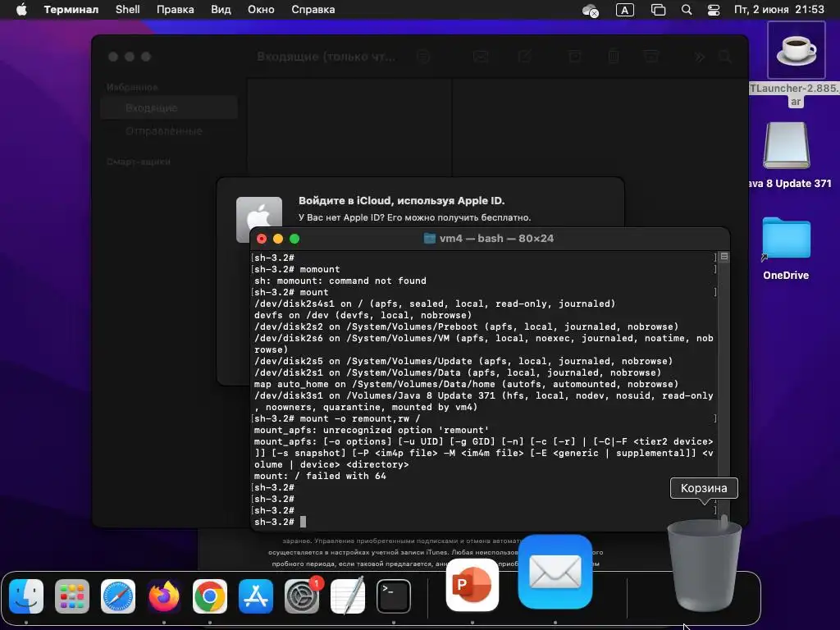Click Смарт-ящики section in Mail sidebar

click(138, 162)
